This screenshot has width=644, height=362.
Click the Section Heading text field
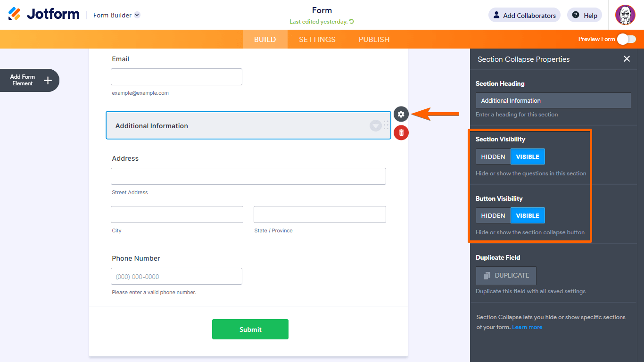(x=553, y=100)
